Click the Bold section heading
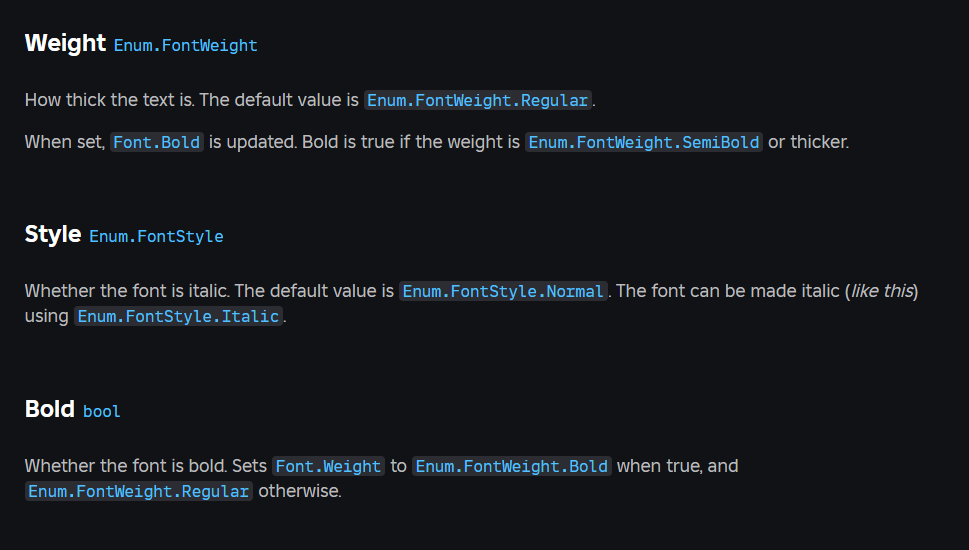This screenshot has width=969, height=550. (50, 409)
